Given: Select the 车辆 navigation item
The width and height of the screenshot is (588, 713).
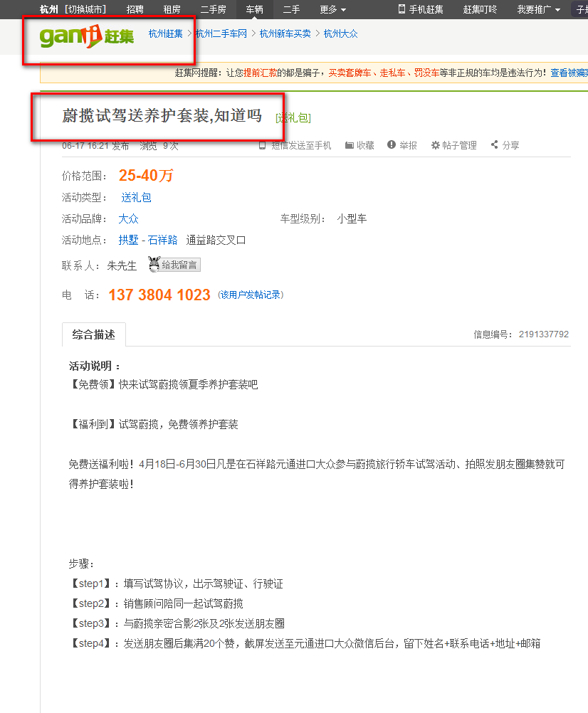Looking at the screenshot, I should 254,9.
